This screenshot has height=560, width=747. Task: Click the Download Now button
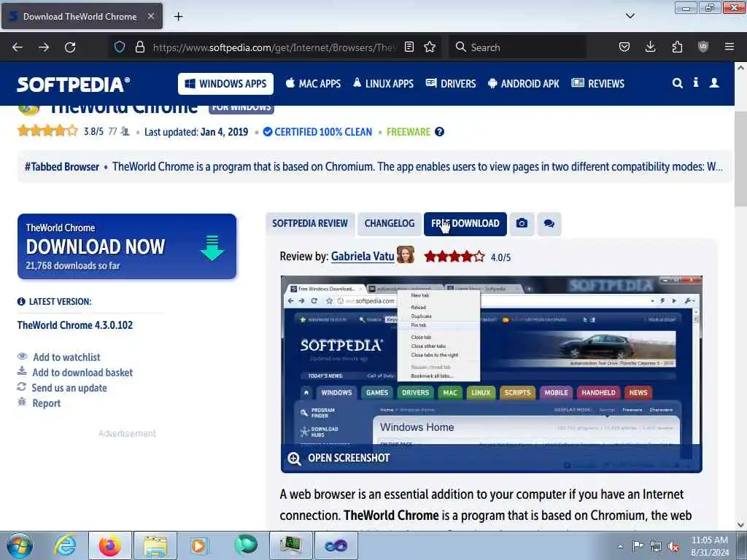[127, 246]
